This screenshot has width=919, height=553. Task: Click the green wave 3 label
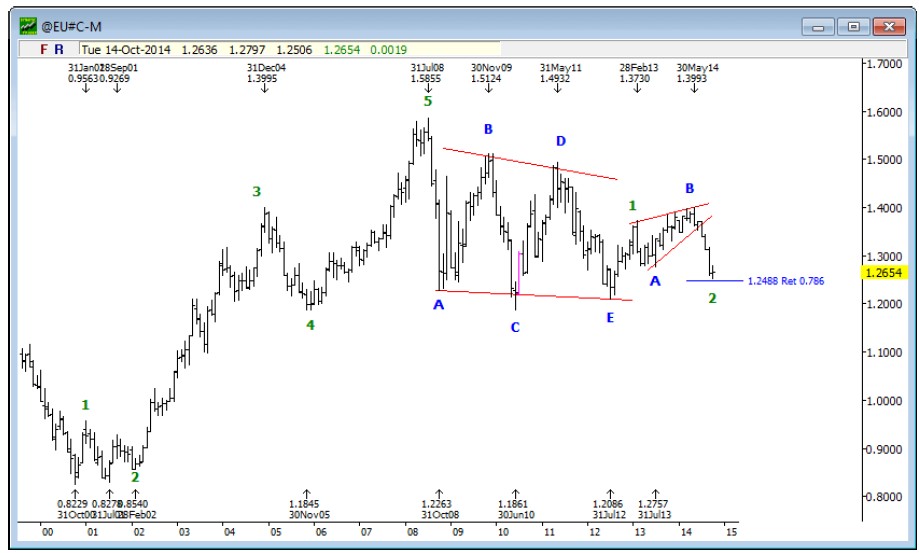[257, 192]
